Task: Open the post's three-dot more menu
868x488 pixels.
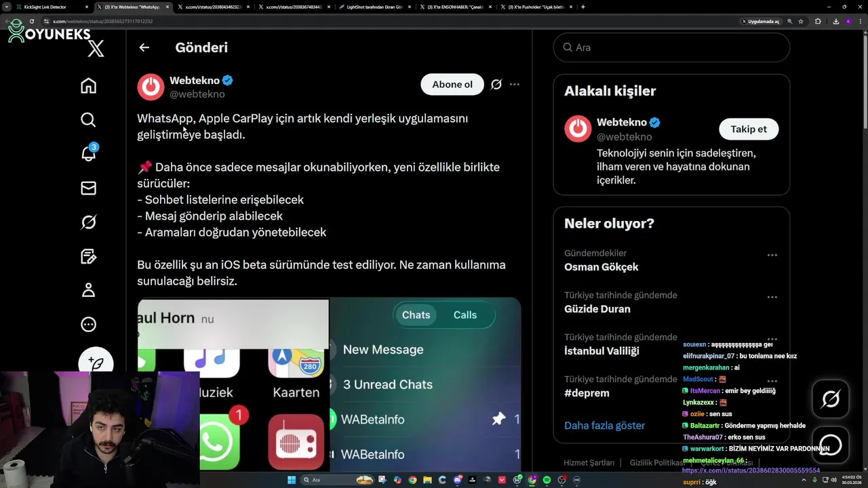Action: [515, 85]
